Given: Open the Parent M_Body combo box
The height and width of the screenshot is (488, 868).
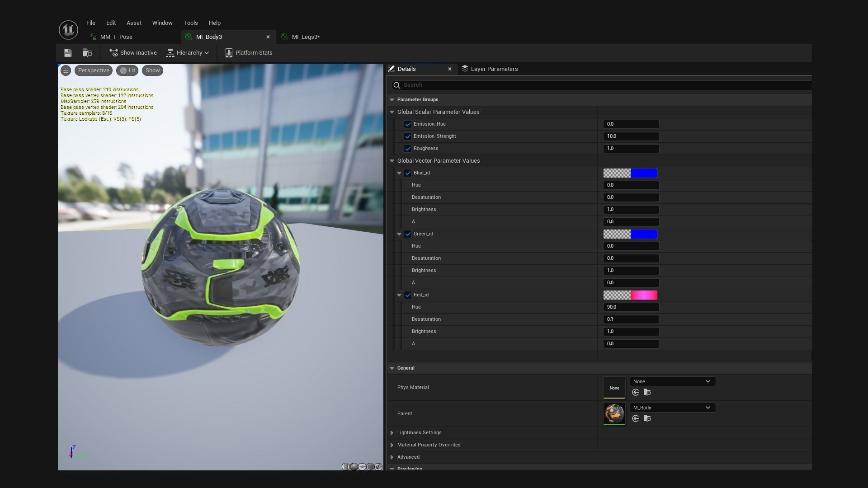Looking at the screenshot, I should pyautogui.click(x=672, y=408).
